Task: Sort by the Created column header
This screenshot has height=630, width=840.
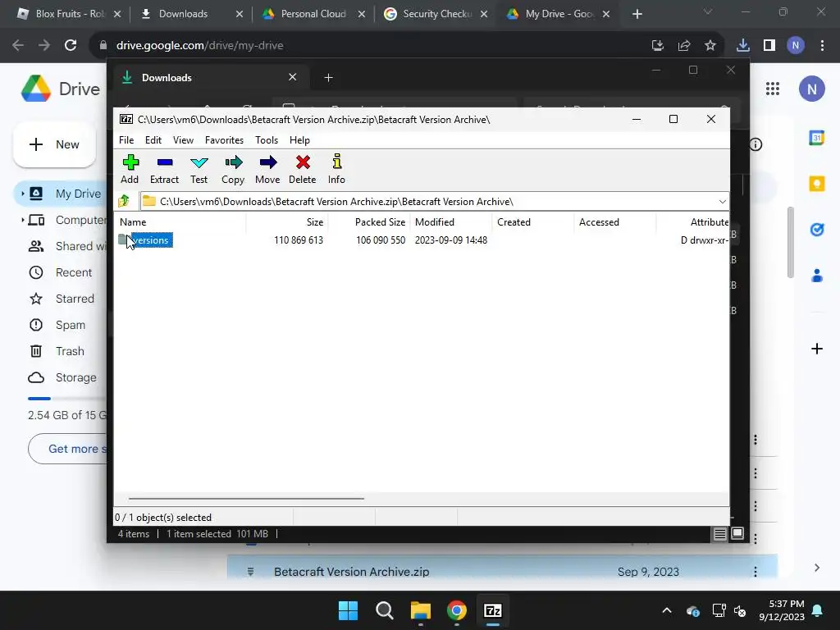Action: [533, 221]
